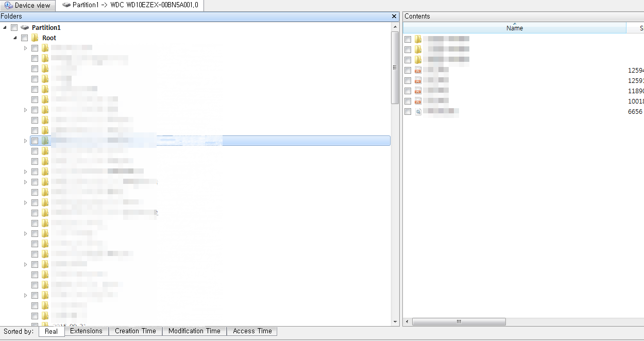Open the non-image file icon at bottom of Contents
Viewport: 644px width, 341px height.
click(x=418, y=111)
